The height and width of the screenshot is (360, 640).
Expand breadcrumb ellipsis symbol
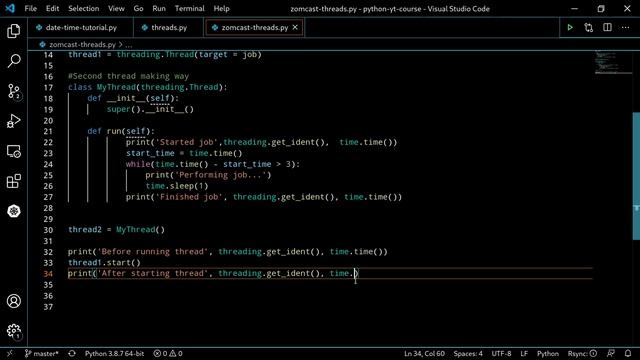(129, 44)
